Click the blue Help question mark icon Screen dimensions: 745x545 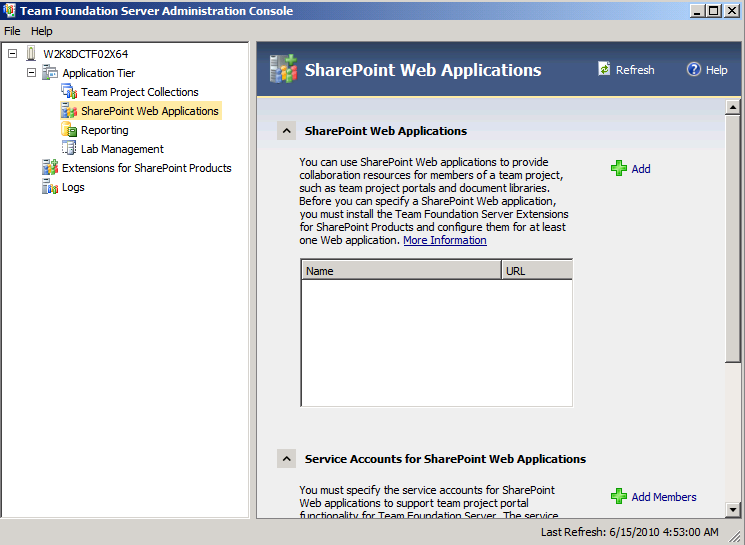tap(694, 69)
